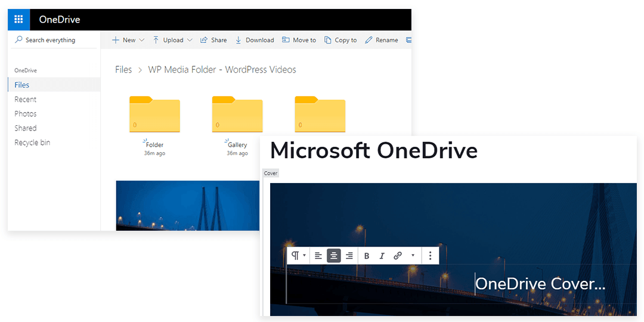Open the OneDrive app launcher grid
This screenshot has width=644, height=322.
[18, 19]
